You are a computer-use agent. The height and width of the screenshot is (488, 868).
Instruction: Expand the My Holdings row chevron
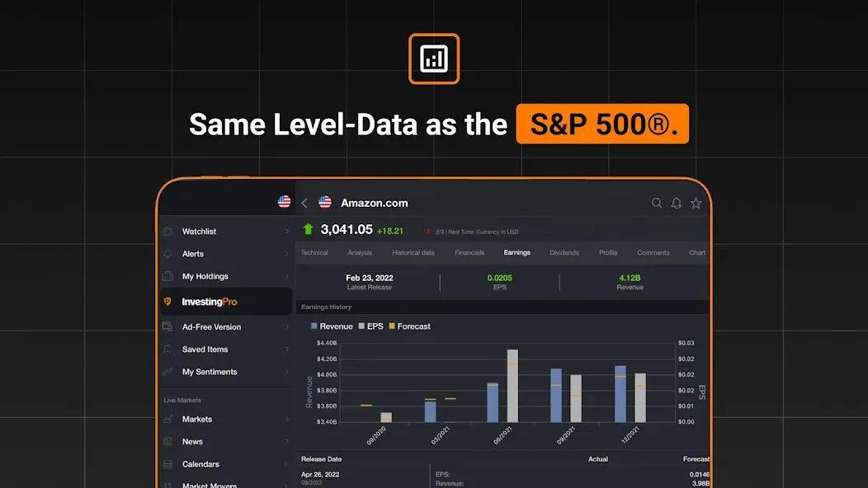(287, 276)
